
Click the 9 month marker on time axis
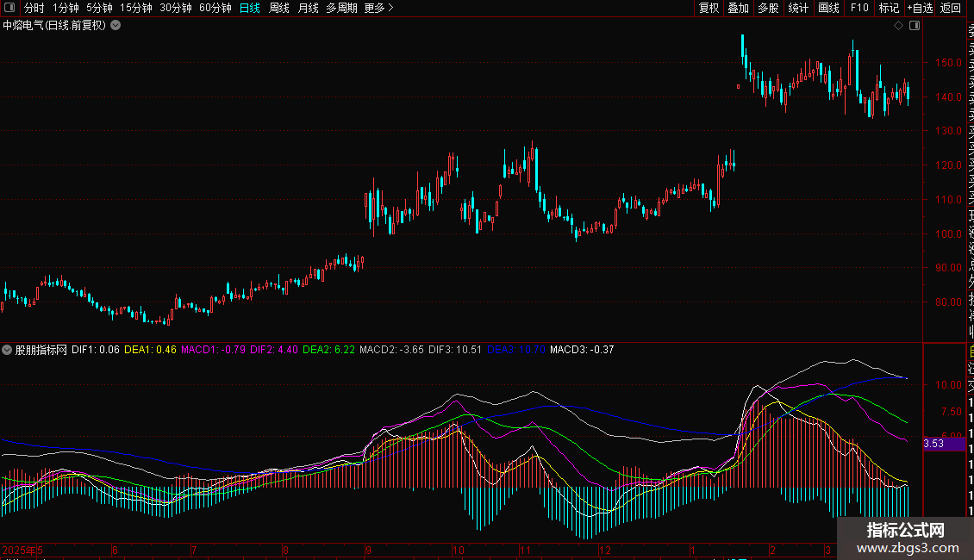click(x=368, y=551)
